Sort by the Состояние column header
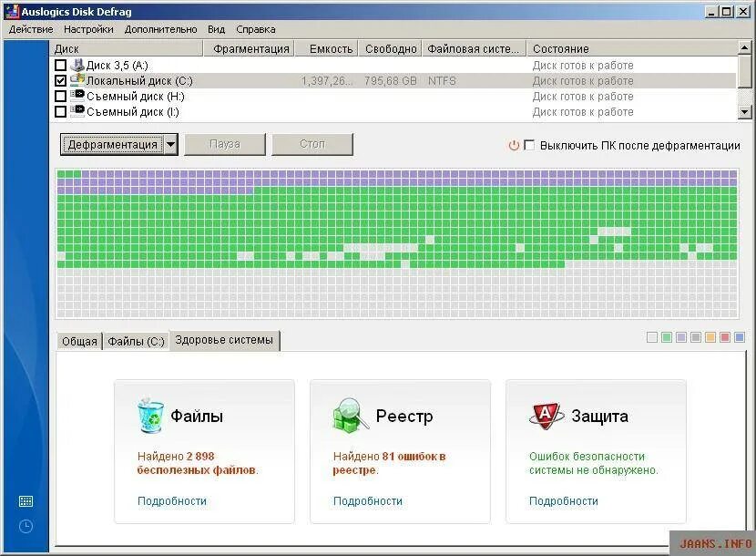The height and width of the screenshot is (556, 756). (632, 48)
